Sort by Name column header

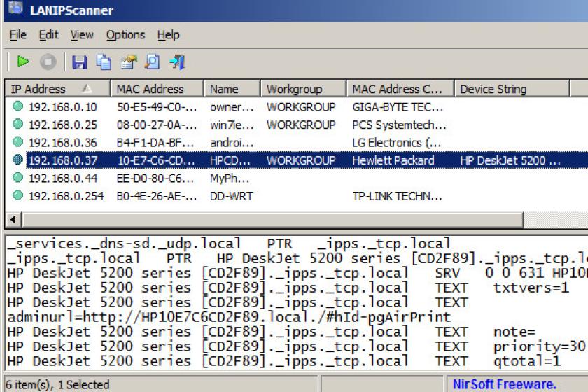point(232,89)
